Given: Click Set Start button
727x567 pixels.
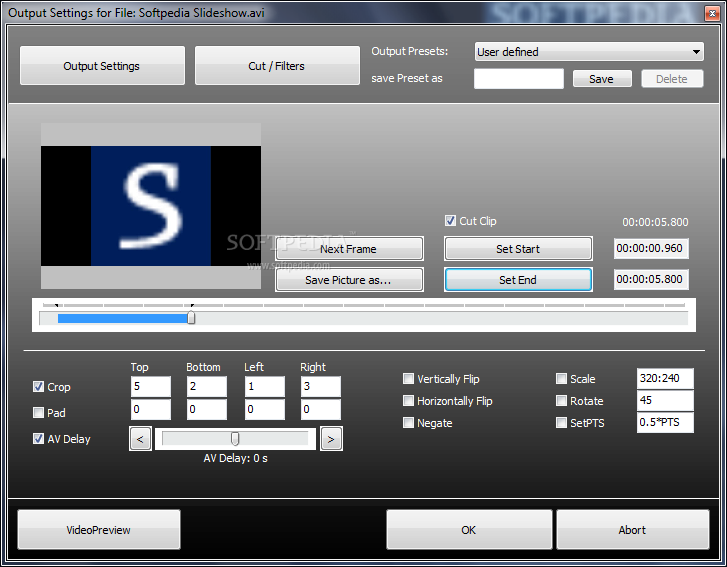Looking at the screenshot, I should pos(518,249).
